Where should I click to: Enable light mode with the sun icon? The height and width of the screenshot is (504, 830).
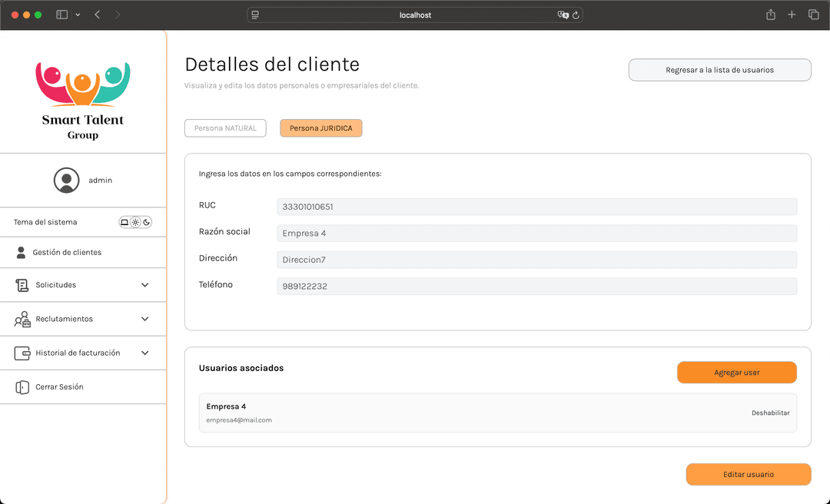point(135,222)
